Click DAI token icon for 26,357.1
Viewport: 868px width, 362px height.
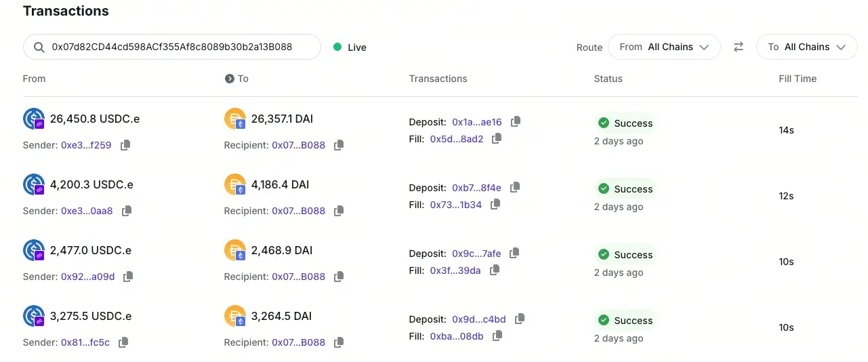[x=235, y=119]
